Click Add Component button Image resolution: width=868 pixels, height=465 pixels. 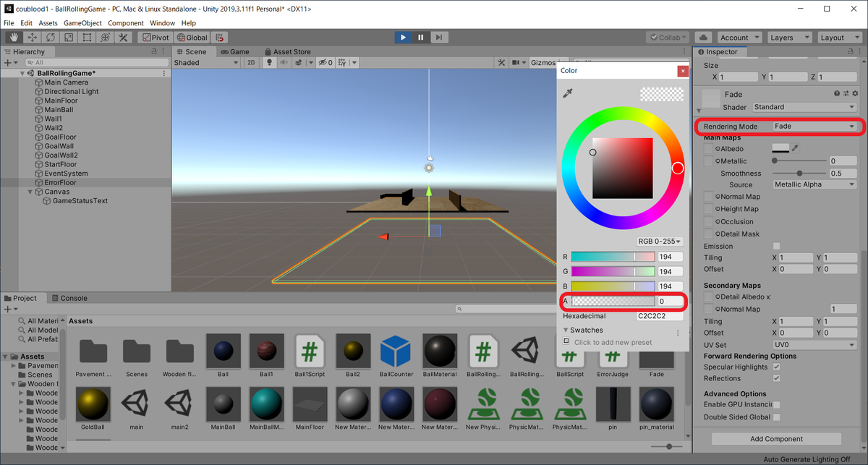(x=776, y=439)
